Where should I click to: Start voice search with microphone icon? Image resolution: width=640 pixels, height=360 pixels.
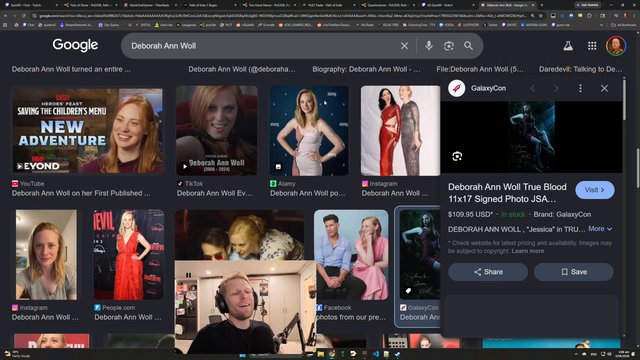pos(429,46)
